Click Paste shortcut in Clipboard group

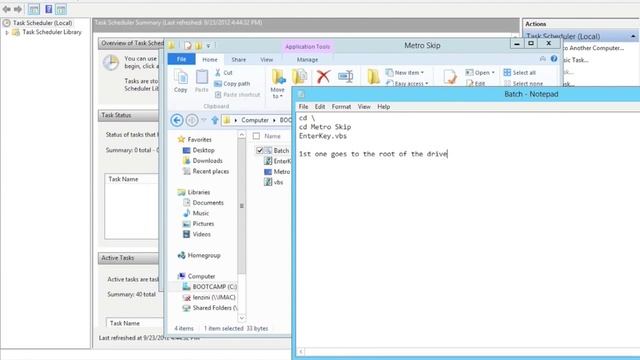coord(238,95)
